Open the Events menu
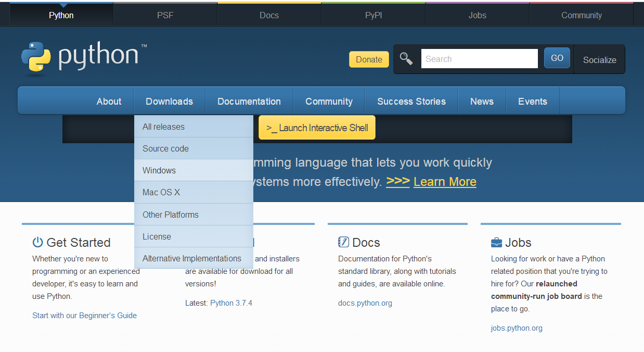Screen dimensions: 644x352 533,102
